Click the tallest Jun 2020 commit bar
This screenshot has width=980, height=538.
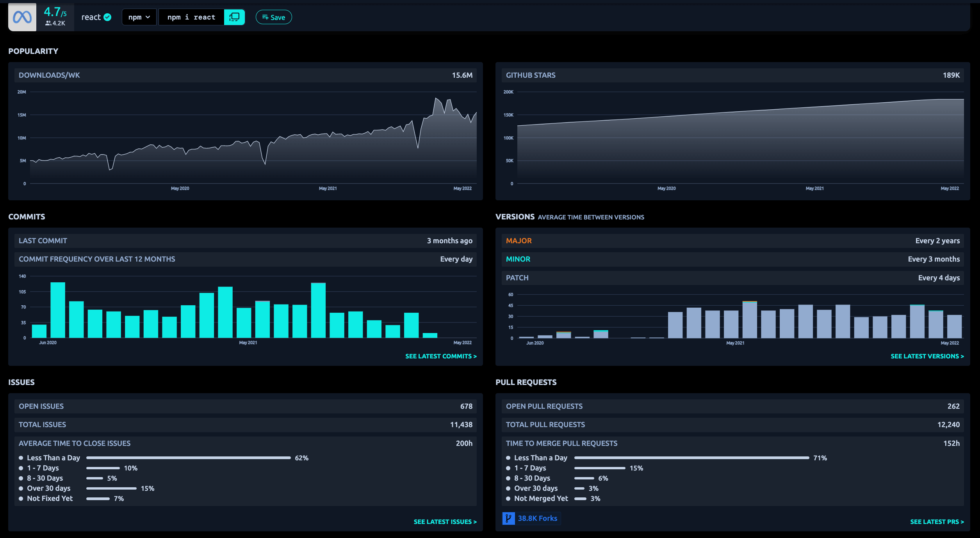[58, 310]
